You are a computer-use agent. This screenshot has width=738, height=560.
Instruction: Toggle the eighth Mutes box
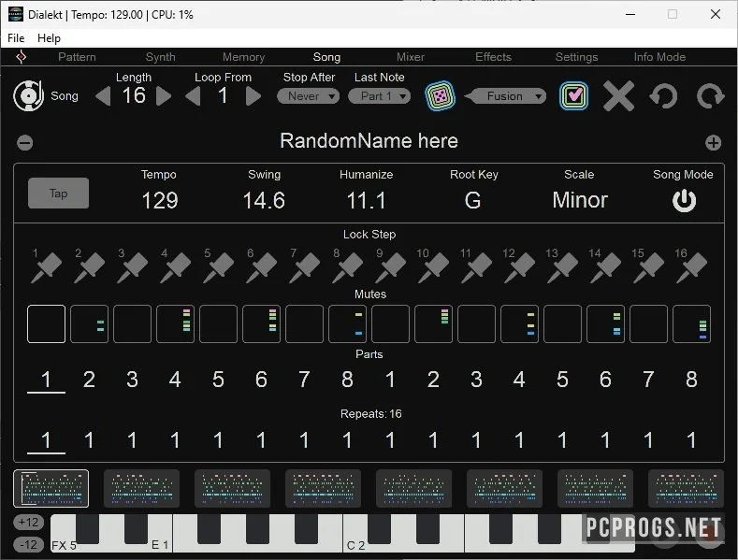tap(347, 323)
